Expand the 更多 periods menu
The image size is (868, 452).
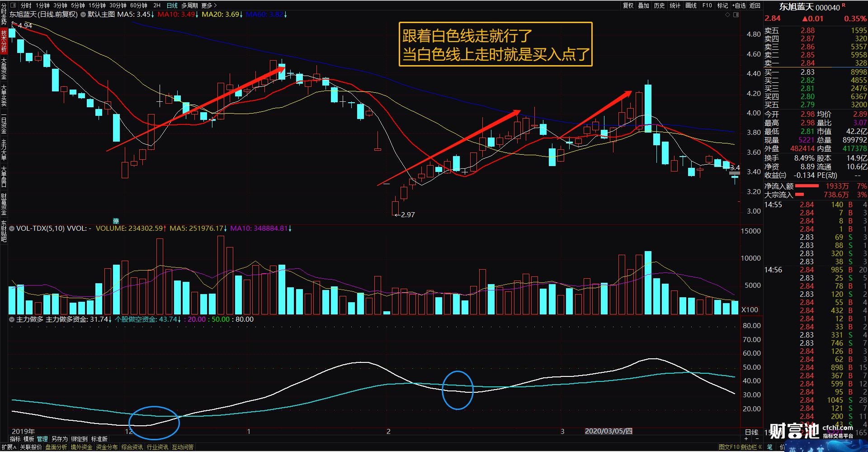pyautogui.click(x=209, y=5)
